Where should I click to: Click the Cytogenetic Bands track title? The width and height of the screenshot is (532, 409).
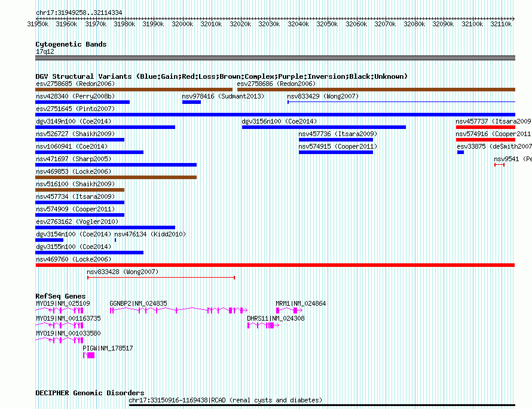71,44
